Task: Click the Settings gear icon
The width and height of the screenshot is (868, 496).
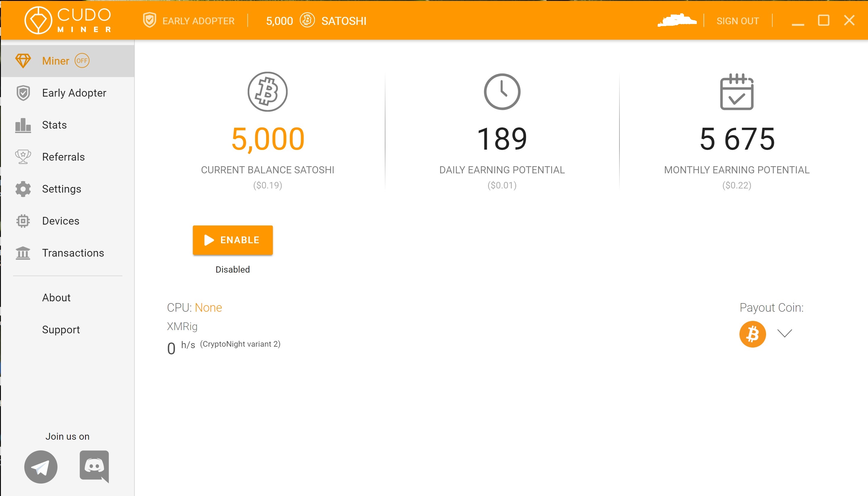Action: click(23, 189)
